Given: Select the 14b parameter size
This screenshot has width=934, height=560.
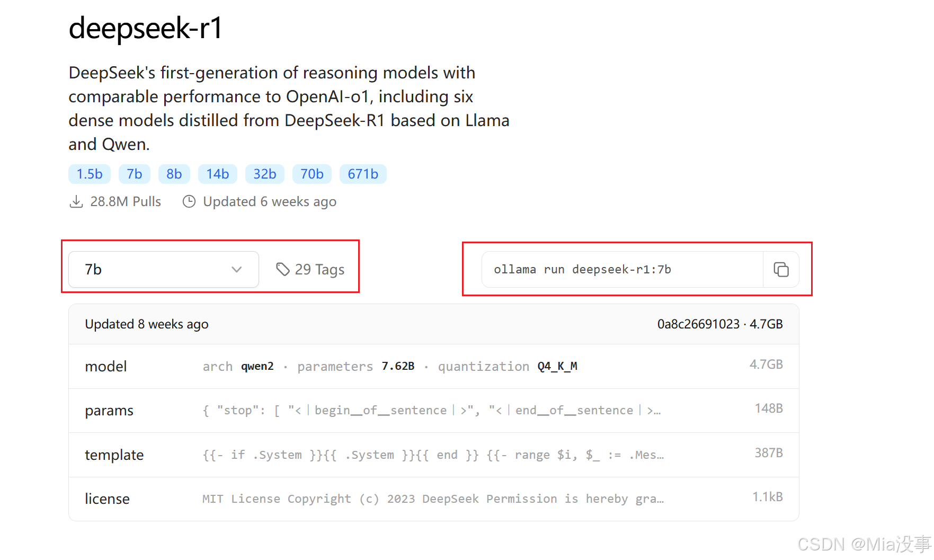Looking at the screenshot, I should 217,174.
